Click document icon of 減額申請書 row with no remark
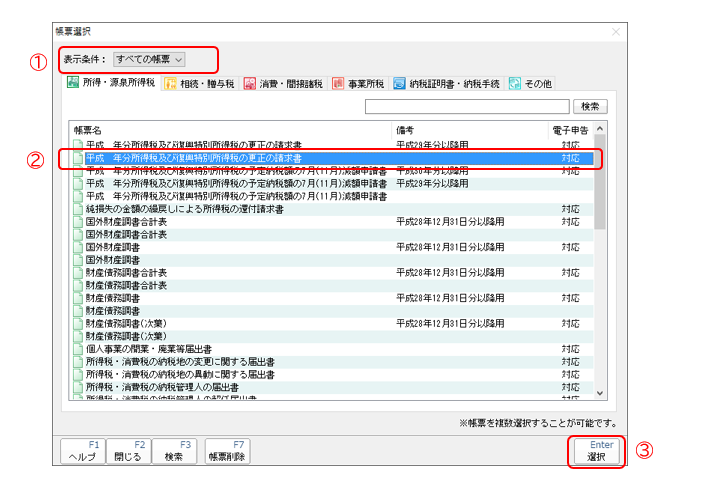Viewport: 710px width, 493px height. [78, 196]
